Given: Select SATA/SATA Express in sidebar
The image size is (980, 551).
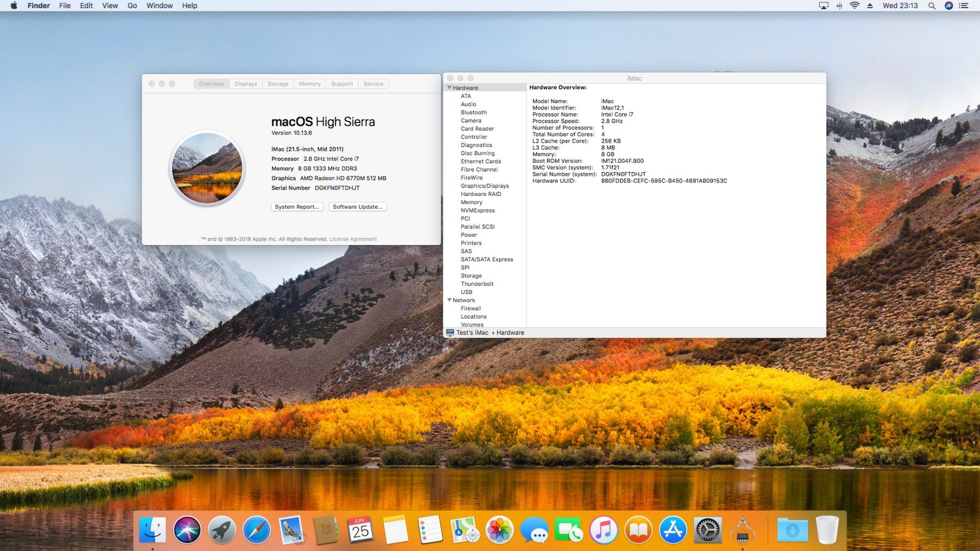Looking at the screenshot, I should (487, 259).
